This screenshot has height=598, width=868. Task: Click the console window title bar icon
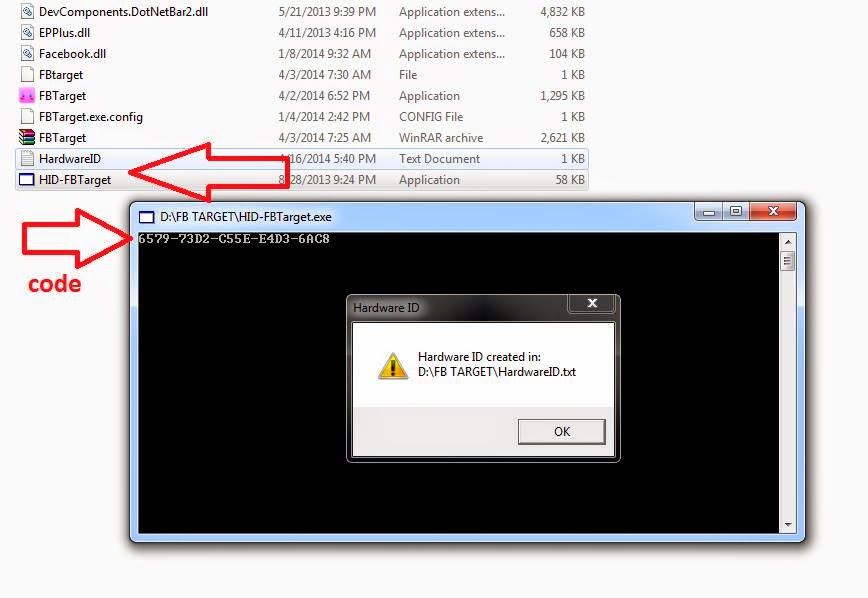[x=146, y=217]
